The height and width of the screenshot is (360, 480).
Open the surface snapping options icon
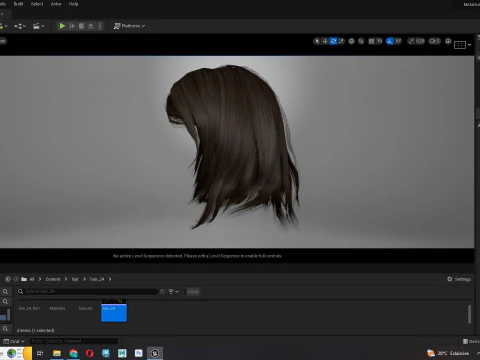(361, 41)
